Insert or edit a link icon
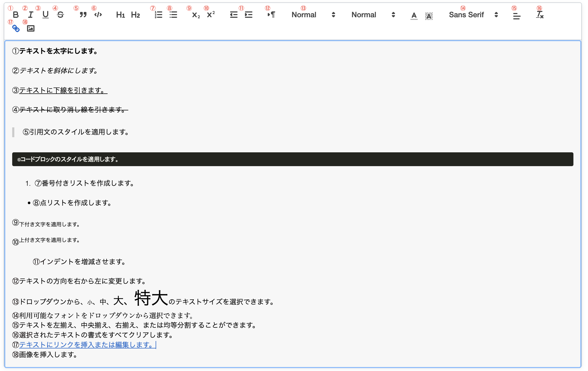 click(16, 28)
